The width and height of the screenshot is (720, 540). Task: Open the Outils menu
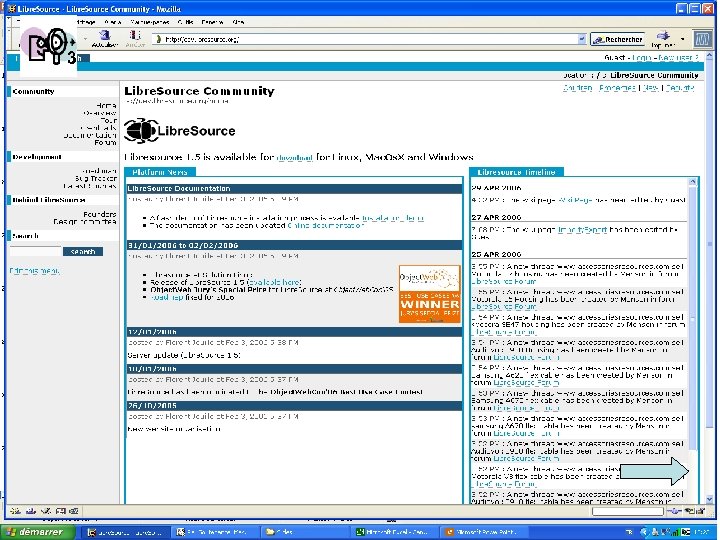click(x=185, y=22)
